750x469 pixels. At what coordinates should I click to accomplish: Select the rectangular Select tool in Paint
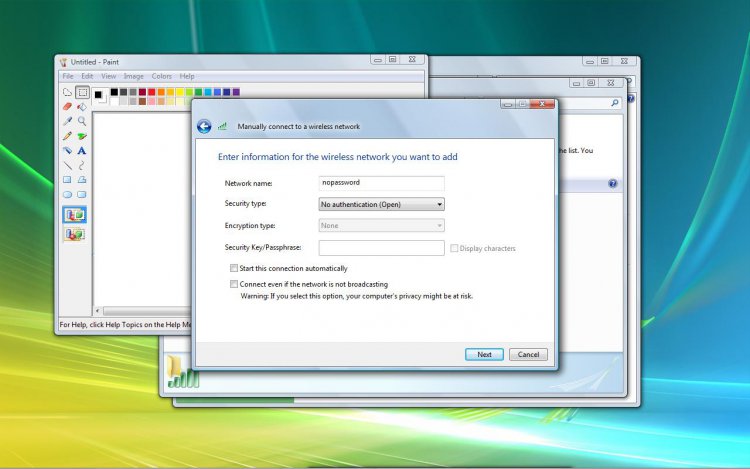pos(82,92)
